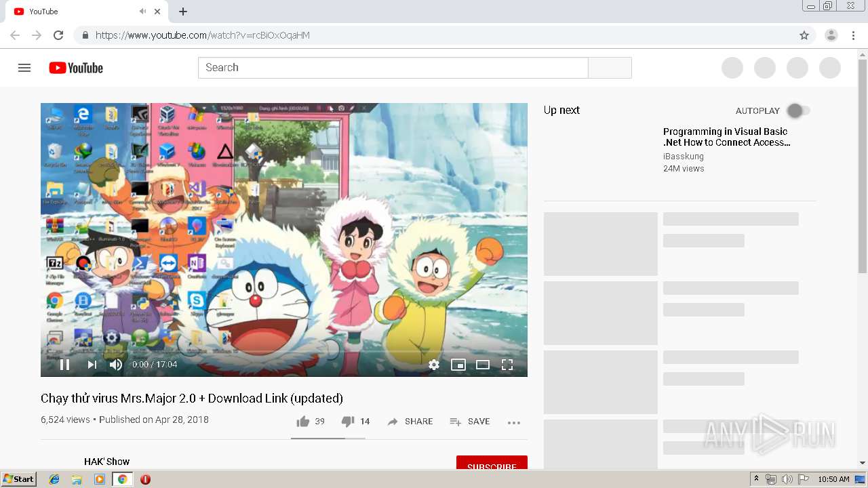Click the address bar URL
Image resolution: width=868 pixels, height=488 pixels.
pyautogui.click(x=203, y=35)
